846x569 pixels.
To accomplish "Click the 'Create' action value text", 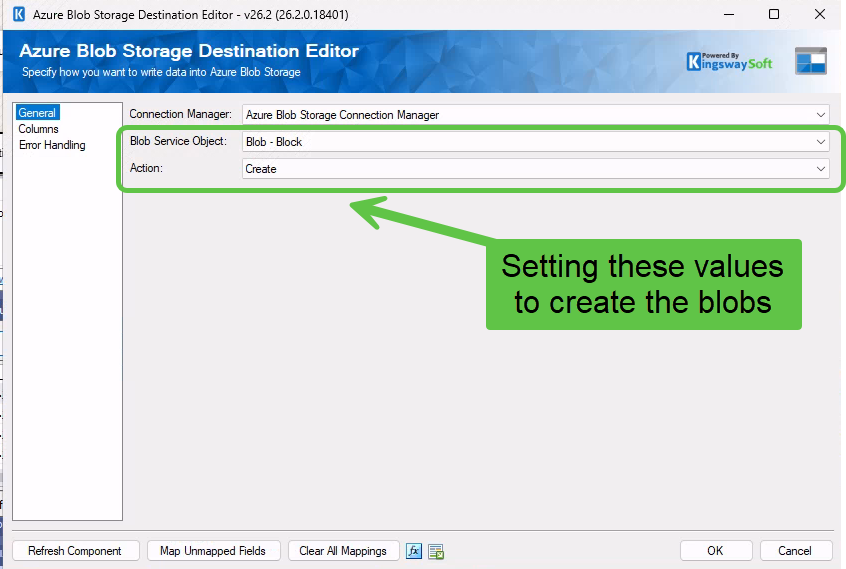I will pos(261,169).
